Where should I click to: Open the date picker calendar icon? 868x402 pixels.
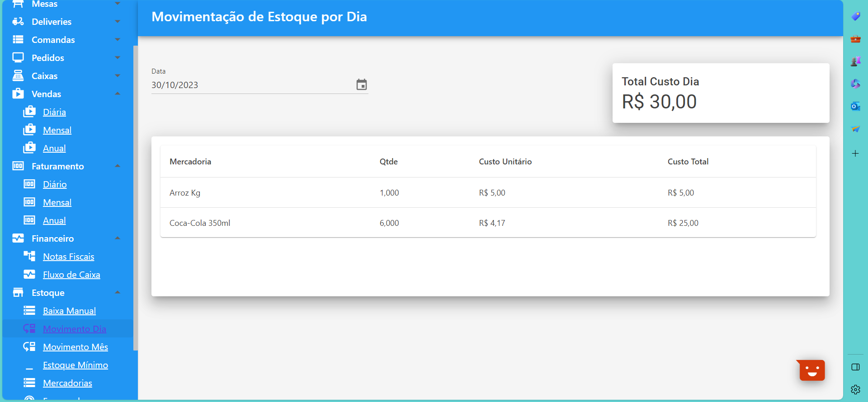361,85
